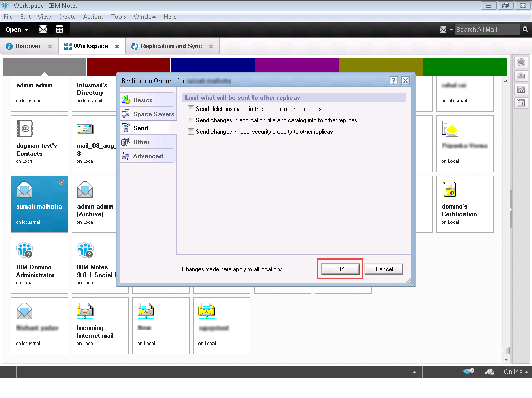
Task: Click the access level icon in status bar
Action: [489, 372]
